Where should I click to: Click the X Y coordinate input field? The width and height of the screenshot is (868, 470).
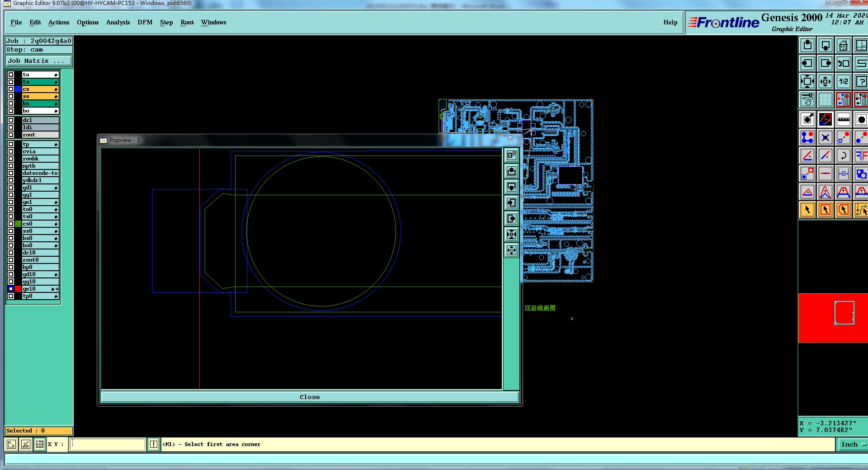click(x=108, y=444)
